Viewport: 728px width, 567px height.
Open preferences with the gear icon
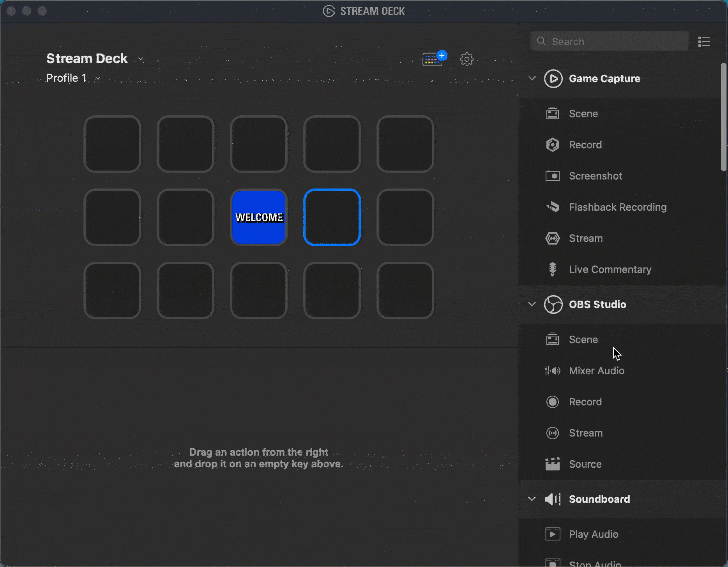pos(467,59)
